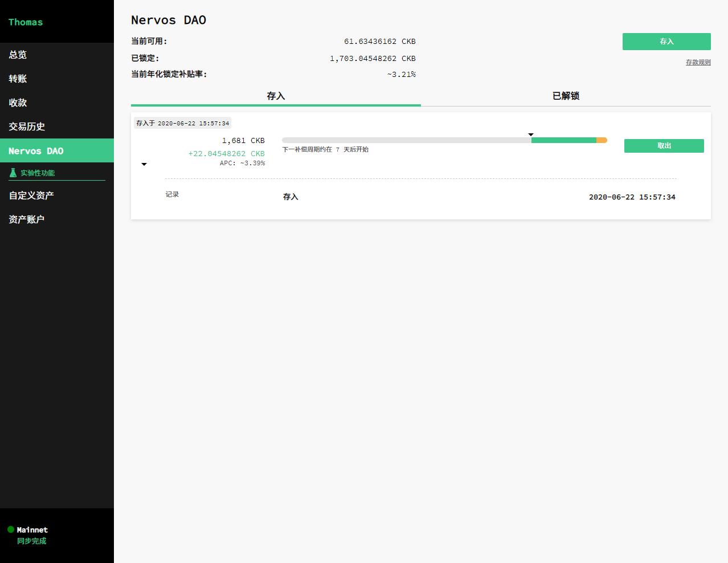
Task: Click the green Mainnet status dot
Action: [11, 529]
